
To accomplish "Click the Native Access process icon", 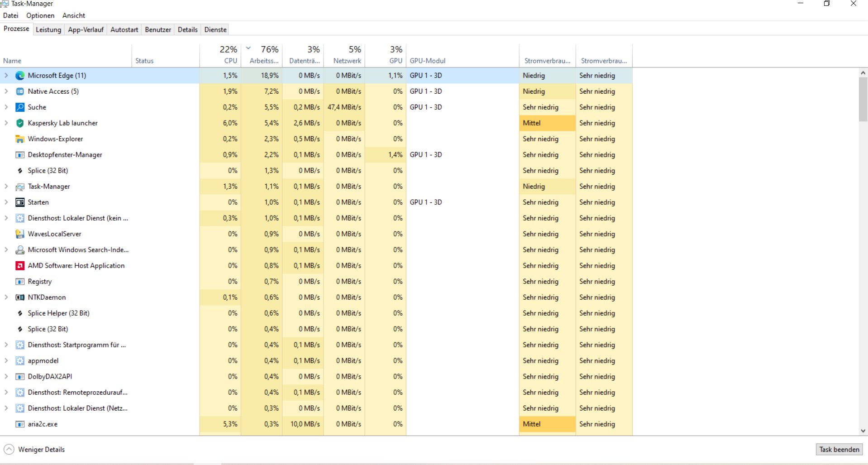I will (20, 91).
